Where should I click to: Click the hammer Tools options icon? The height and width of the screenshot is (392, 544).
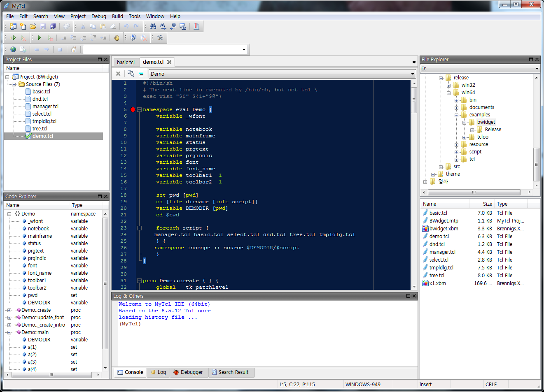160,38
